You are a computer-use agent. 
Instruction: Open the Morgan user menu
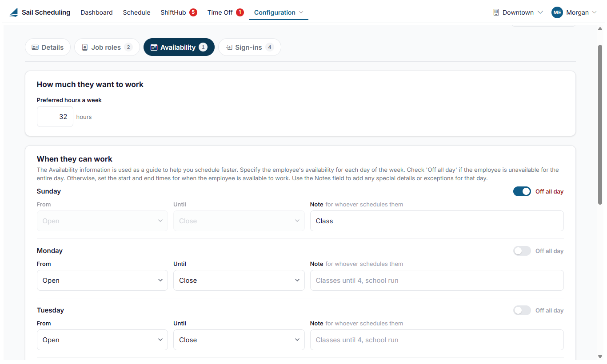coord(574,12)
